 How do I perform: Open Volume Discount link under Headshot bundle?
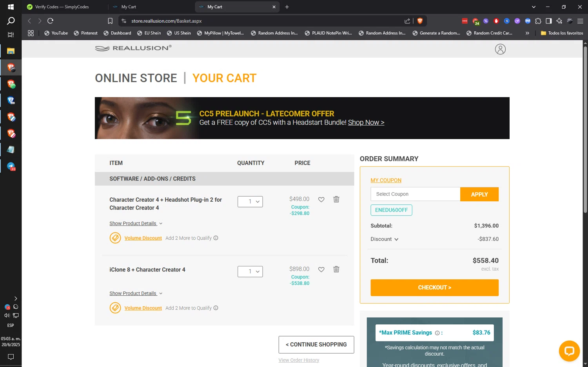point(143,238)
